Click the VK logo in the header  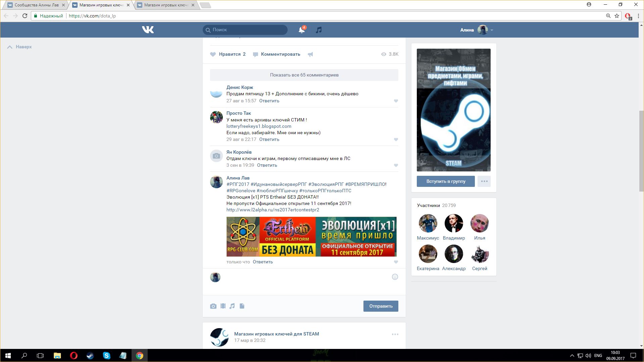pos(148,30)
